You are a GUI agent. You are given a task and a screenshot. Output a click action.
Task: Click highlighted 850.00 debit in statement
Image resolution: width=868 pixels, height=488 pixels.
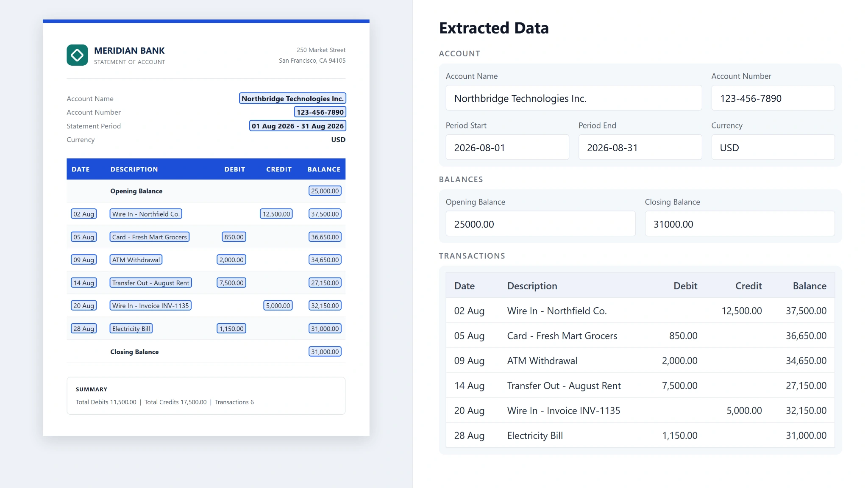[234, 237]
